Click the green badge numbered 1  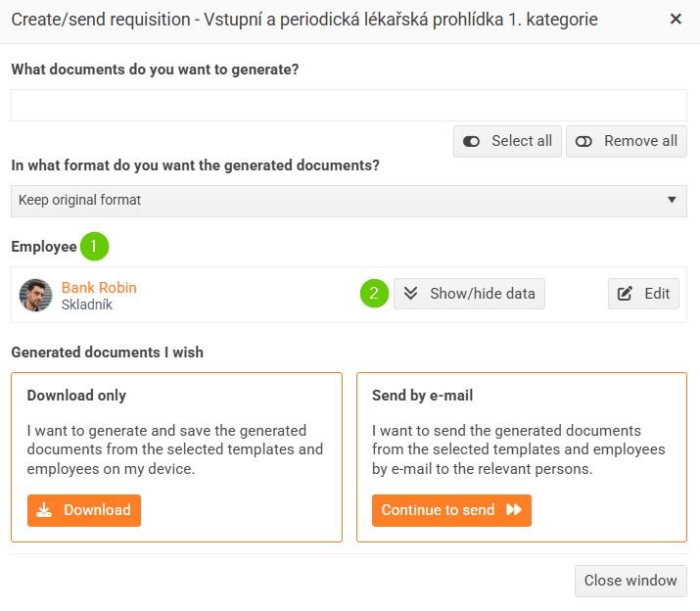pos(94,247)
